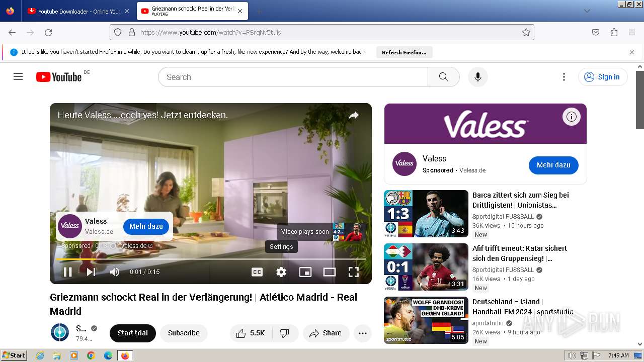Dismiss the Firefox refresh notification
This screenshot has height=362, width=644.
point(632,52)
